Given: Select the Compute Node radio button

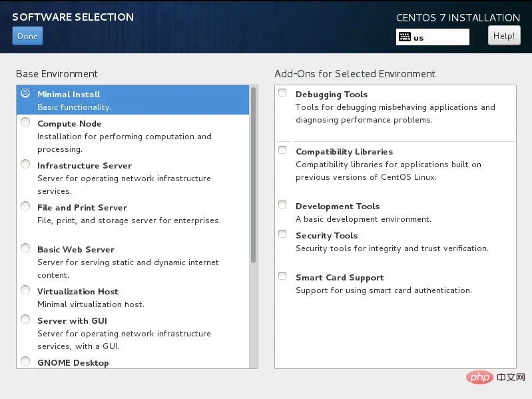Looking at the screenshot, I should [x=25, y=122].
